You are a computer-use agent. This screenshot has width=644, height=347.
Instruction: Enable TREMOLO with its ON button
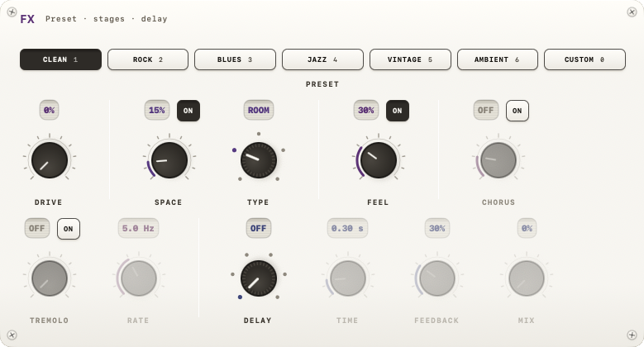(x=68, y=229)
